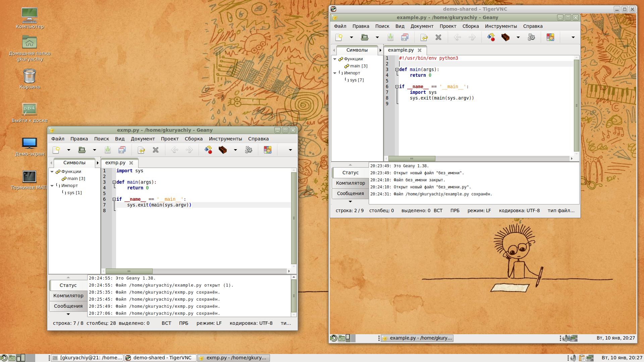Open Справка menu in example.py Geany window
The image size is (644, 362).
pyautogui.click(x=533, y=26)
